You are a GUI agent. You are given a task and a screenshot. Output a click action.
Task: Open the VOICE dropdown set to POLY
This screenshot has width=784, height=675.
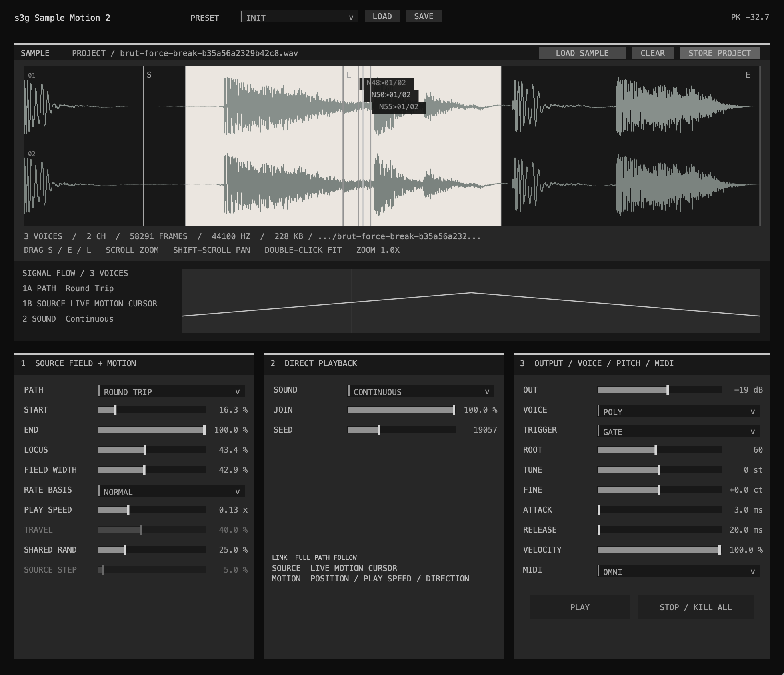678,411
